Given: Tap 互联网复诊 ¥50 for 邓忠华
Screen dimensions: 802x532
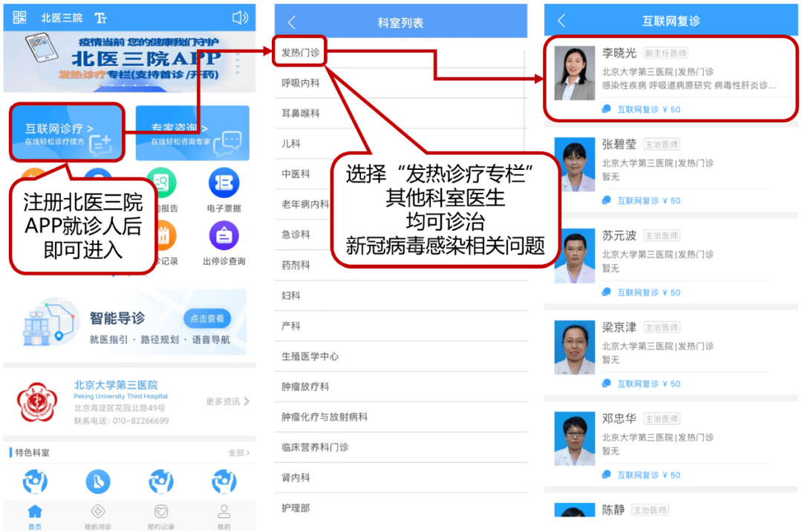Looking at the screenshot, I should point(642,475).
